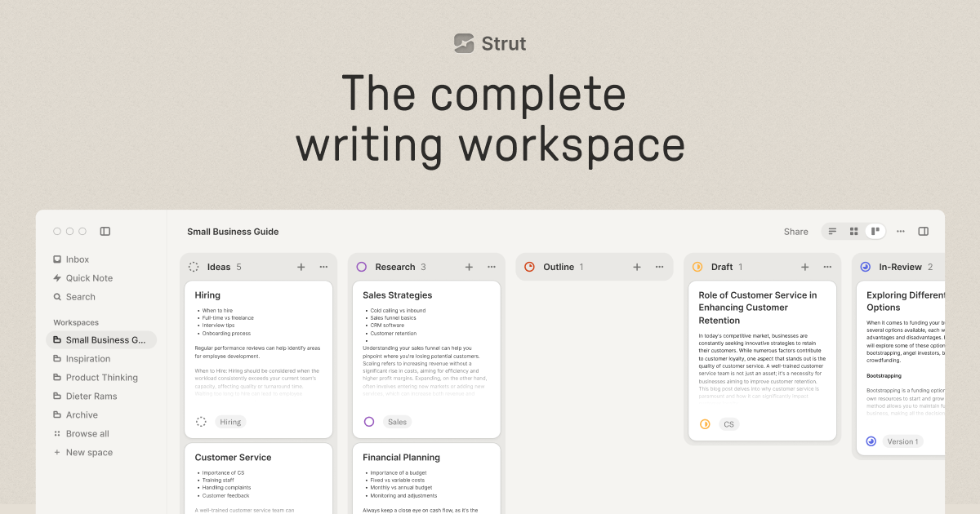Click the Share button

click(x=795, y=231)
